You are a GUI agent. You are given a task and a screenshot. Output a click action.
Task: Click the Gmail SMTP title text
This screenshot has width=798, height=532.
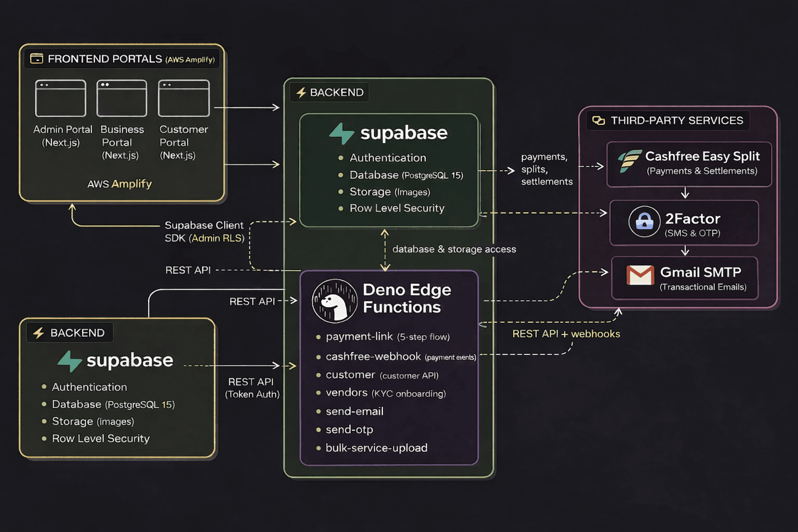700,272
